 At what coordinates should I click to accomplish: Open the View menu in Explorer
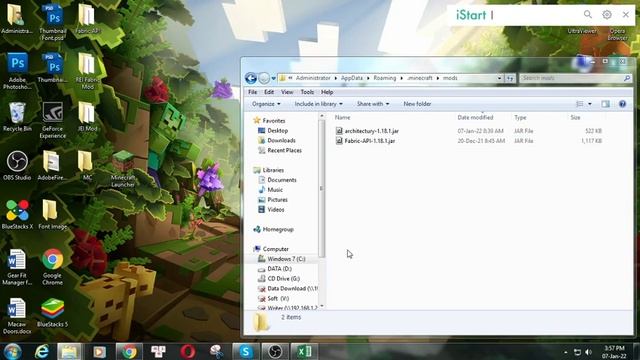(x=287, y=92)
